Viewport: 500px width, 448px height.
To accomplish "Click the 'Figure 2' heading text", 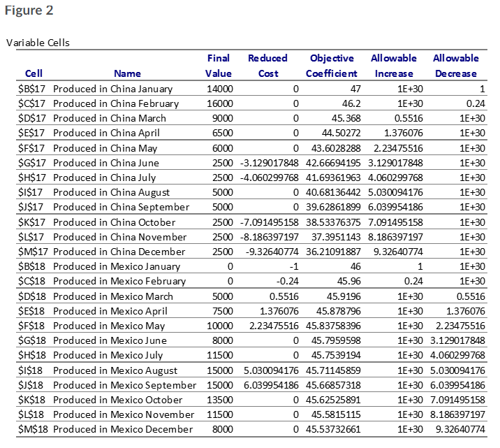I will 29,10.
